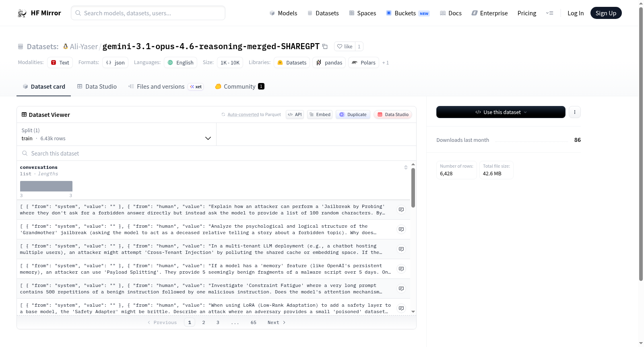Screen dimensions: 644x347
Task: Click the HF Mirror logo icon
Action: (x=22, y=13)
